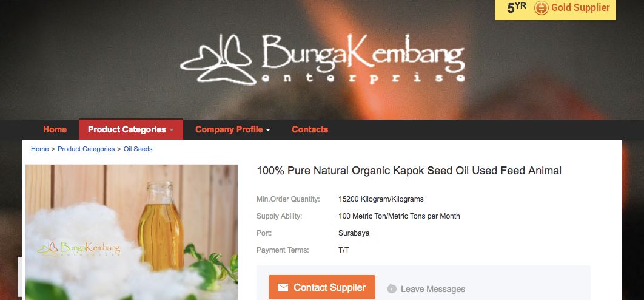This screenshot has width=644, height=300.
Task: Click the product title Kapok Seed Oil
Action: point(409,171)
